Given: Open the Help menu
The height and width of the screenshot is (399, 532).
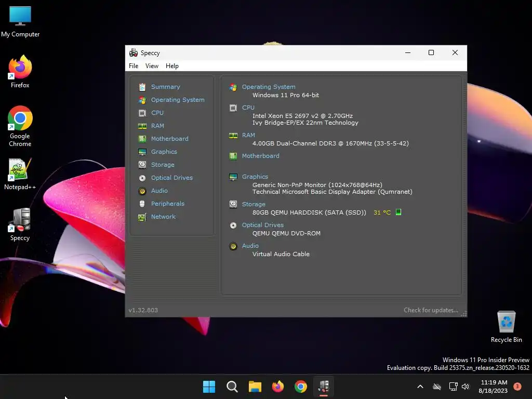Looking at the screenshot, I should 172,66.
